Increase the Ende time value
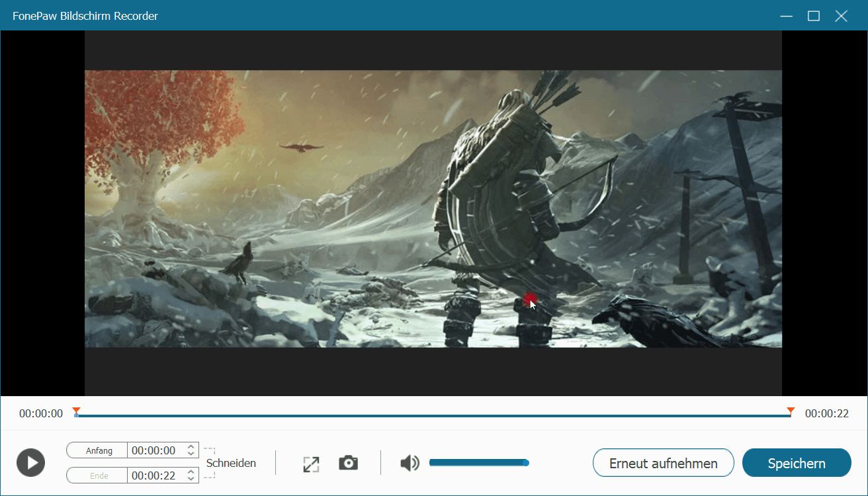The image size is (868, 496). tap(191, 472)
